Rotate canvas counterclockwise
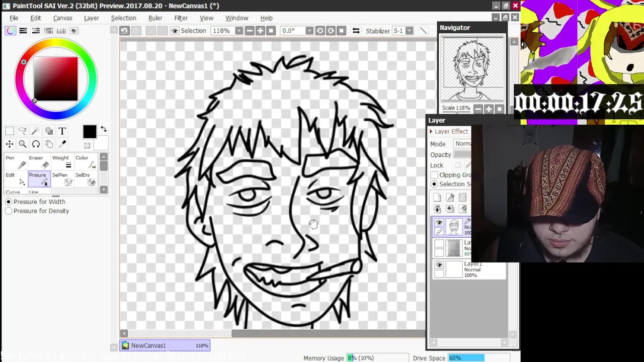The height and width of the screenshot is (362, 644). [x=319, y=31]
